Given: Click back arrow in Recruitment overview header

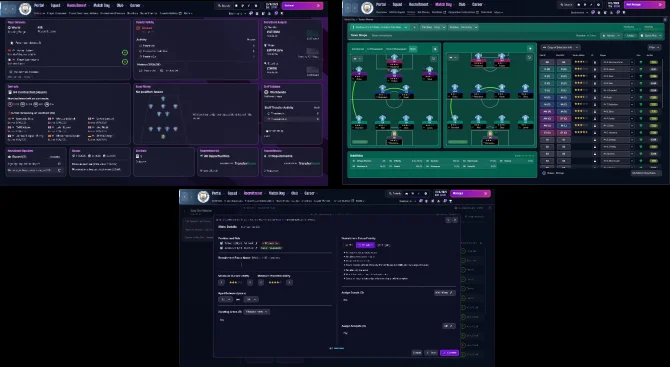Looking at the screenshot, I should coord(5,8).
